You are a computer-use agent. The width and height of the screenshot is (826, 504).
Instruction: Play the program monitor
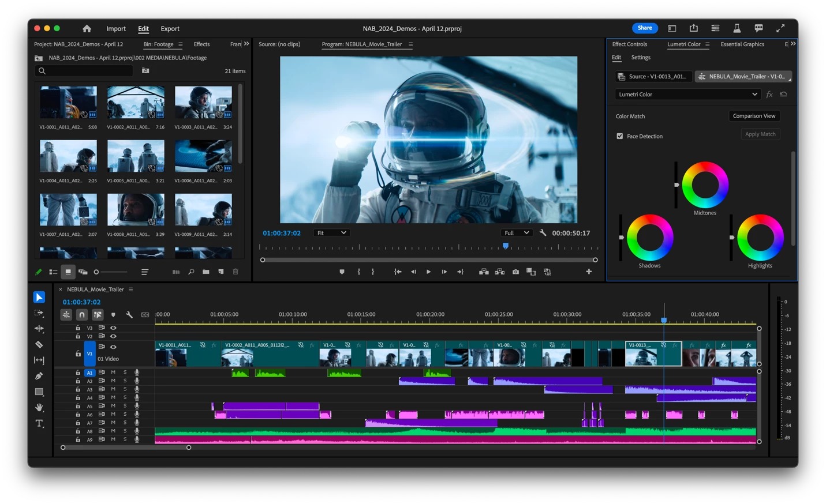click(x=428, y=272)
